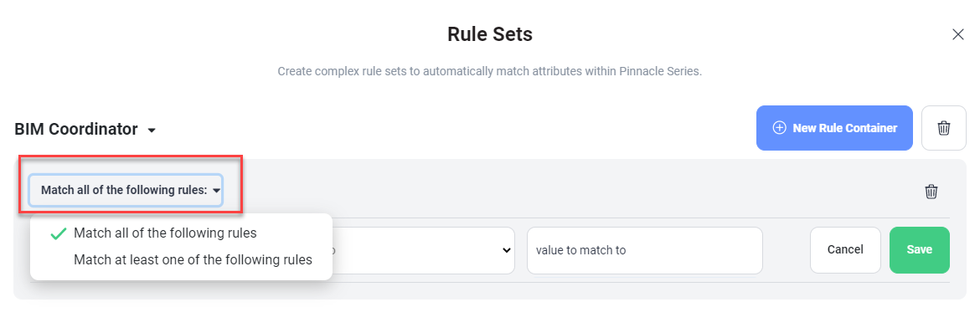Click the BIM Coordinator rule set name
Image resolution: width=980 pixels, height=333 pixels.
pyautogui.click(x=75, y=130)
